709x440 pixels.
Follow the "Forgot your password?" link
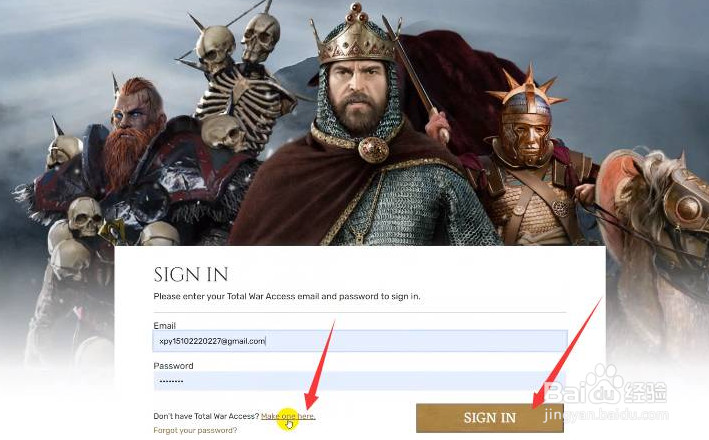[195, 431]
